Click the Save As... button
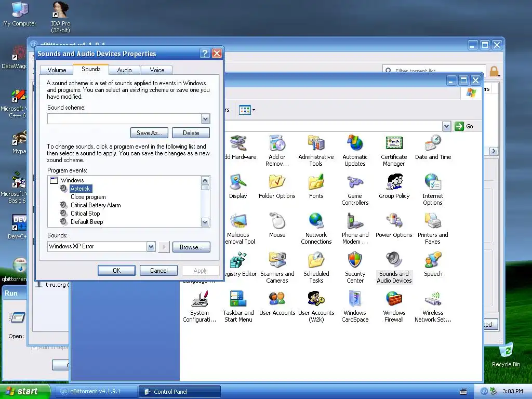 (x=149, y=133)
